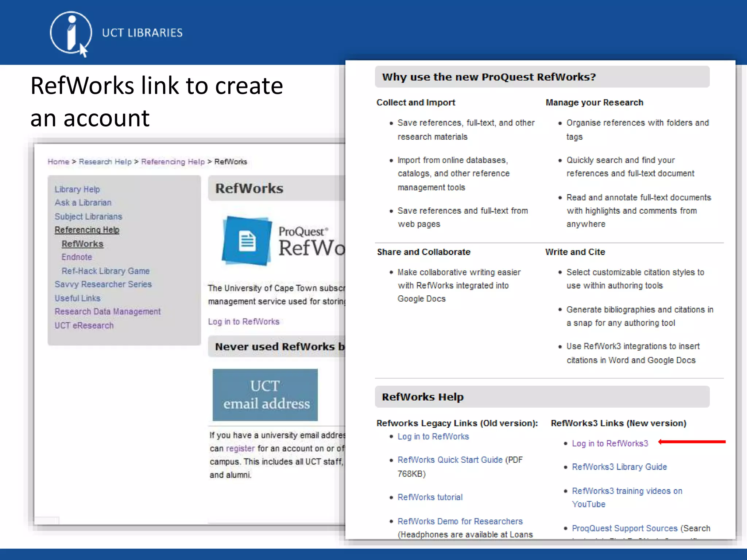Open the Research Help breadcrumb link

click(x=105, y=162)
